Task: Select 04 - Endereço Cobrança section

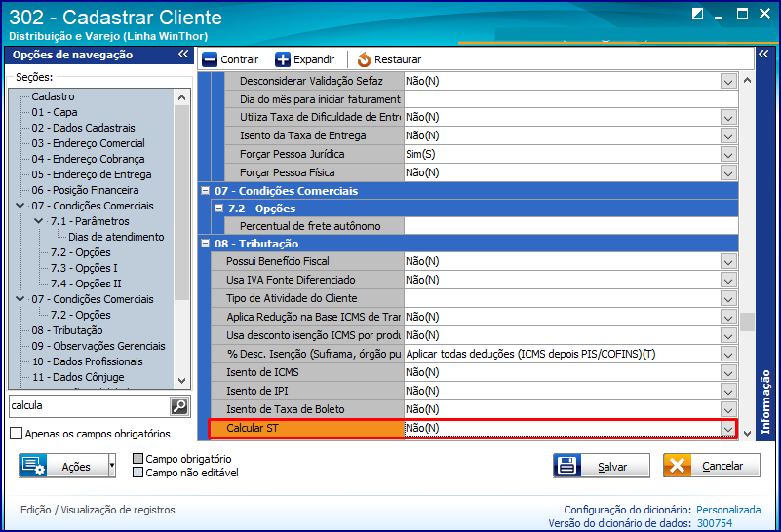Action: [x=88, y=159]
